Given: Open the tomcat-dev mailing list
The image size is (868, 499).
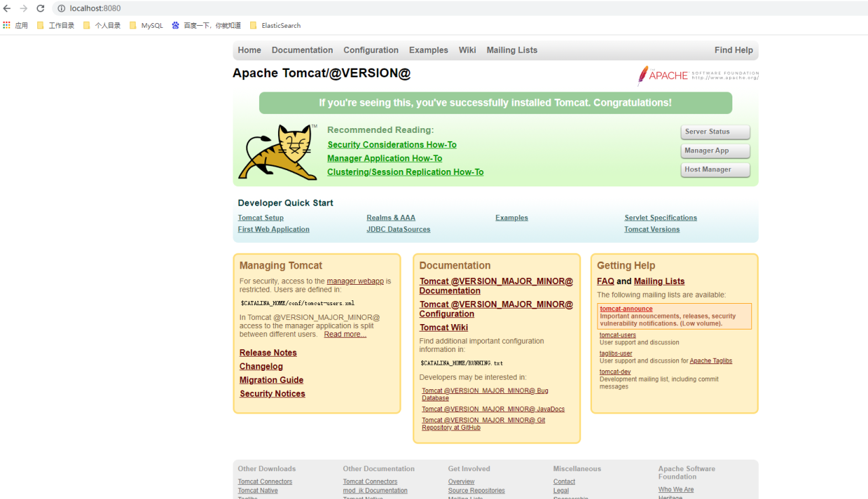Looking at the screenshot, I should 615,372.
